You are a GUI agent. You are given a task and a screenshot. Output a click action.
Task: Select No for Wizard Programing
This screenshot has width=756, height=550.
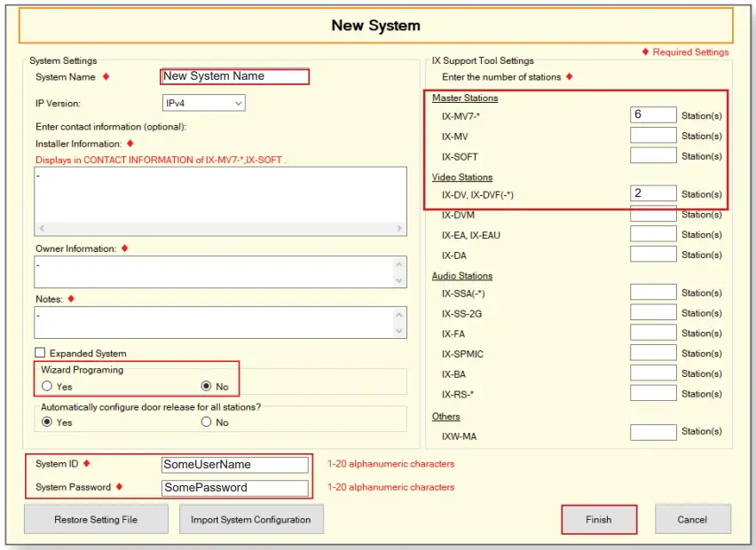207,387
